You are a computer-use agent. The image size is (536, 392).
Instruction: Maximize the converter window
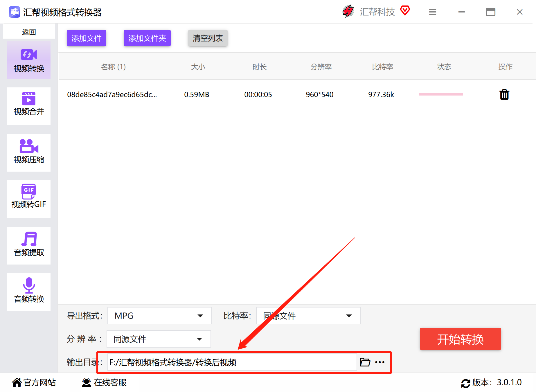pyautogui.click(x=491, y=12)
